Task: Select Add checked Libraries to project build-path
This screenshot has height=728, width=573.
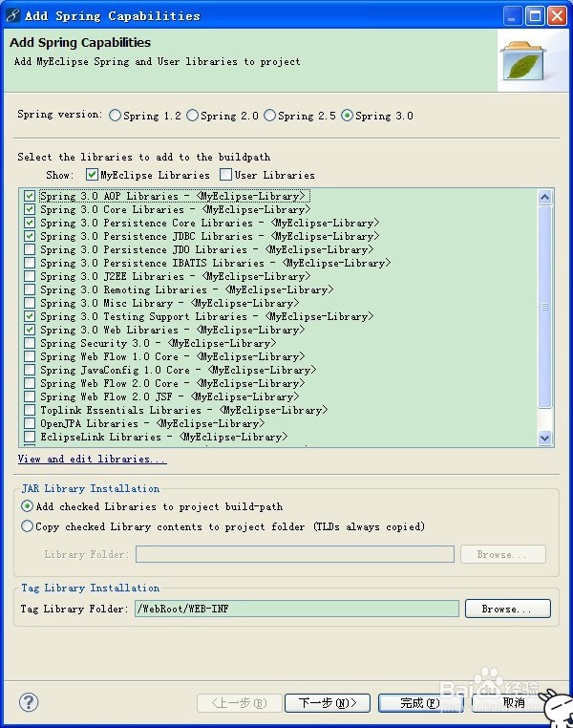Action: 28,506
